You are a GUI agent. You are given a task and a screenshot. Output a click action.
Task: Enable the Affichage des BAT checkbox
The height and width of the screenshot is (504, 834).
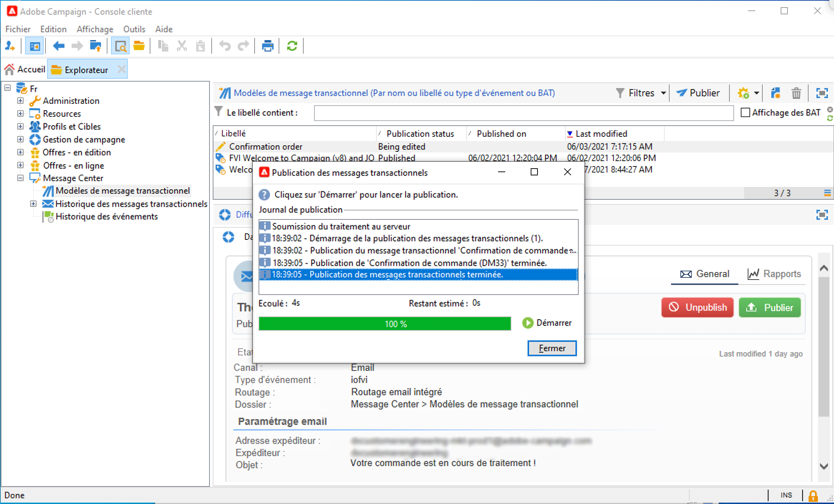coord(745,113)
